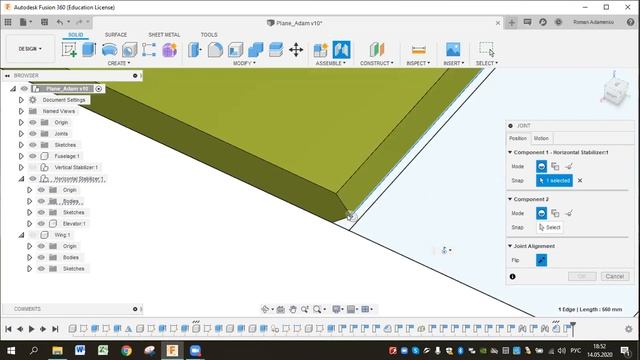Select the Hole tool icon
The width and height of the screenshot is (640, 360).
point(129,50)
